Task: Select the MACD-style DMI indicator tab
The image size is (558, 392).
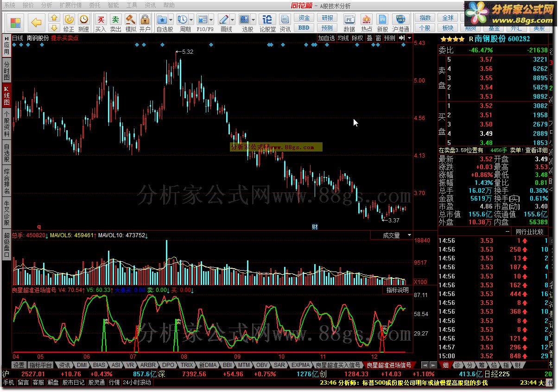Action: pyautogui.click(x=82, y=365)
